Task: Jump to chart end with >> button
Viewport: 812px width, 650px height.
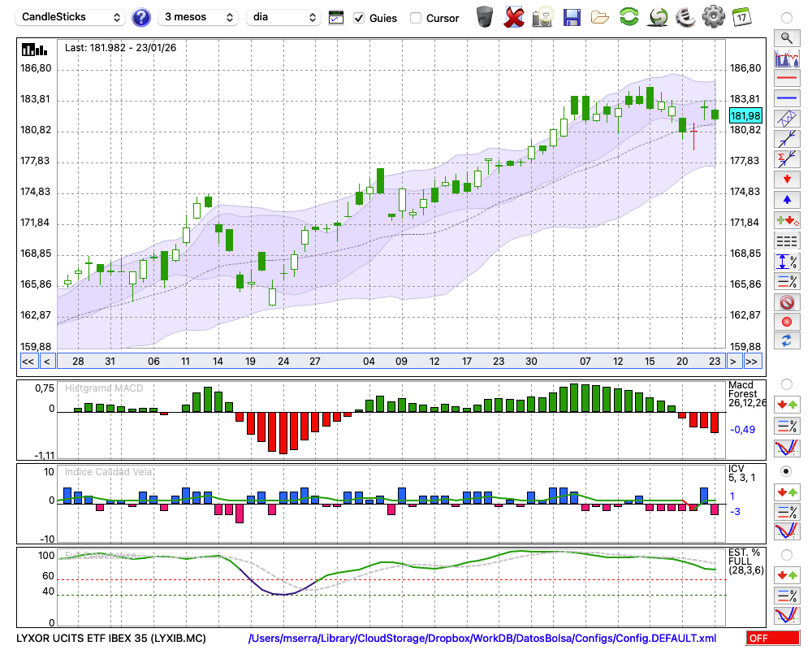Action: click(x=752, y=362)
